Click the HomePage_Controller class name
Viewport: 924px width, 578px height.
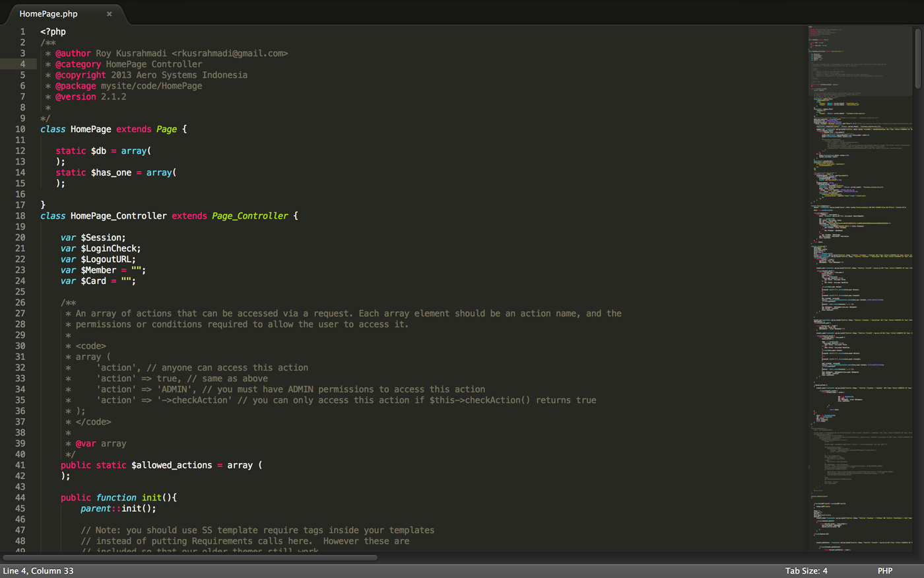(118, 216)
